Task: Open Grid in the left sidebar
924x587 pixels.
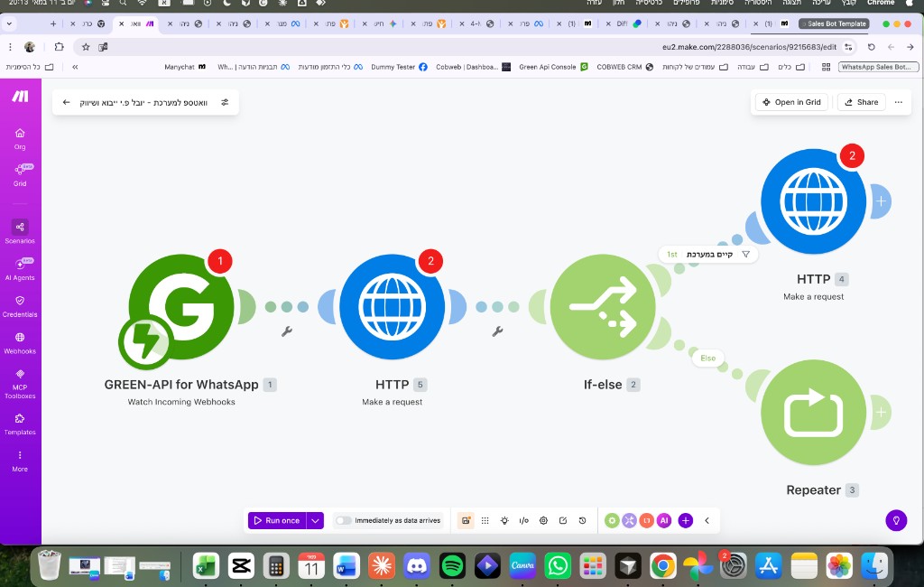Action: pos(20,175)
